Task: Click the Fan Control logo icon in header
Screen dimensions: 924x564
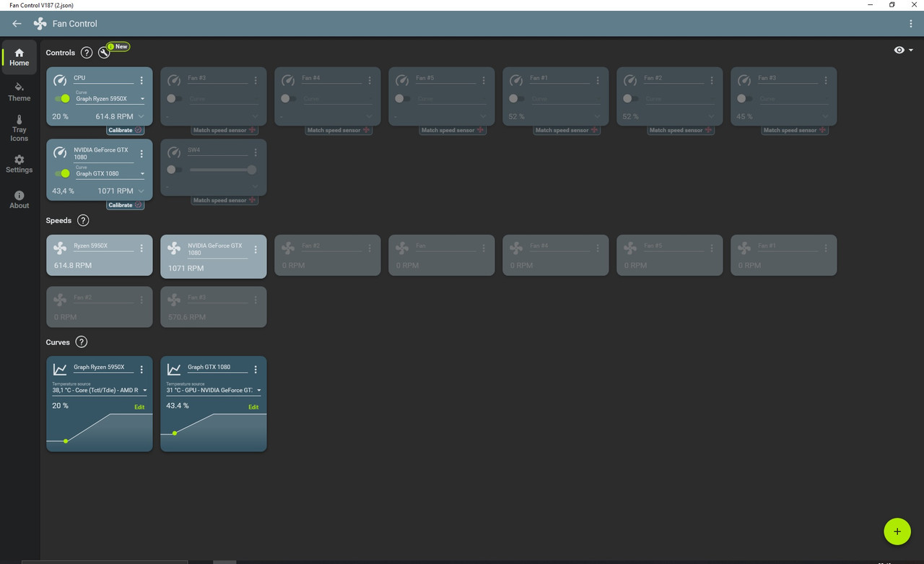Action: 40,23
